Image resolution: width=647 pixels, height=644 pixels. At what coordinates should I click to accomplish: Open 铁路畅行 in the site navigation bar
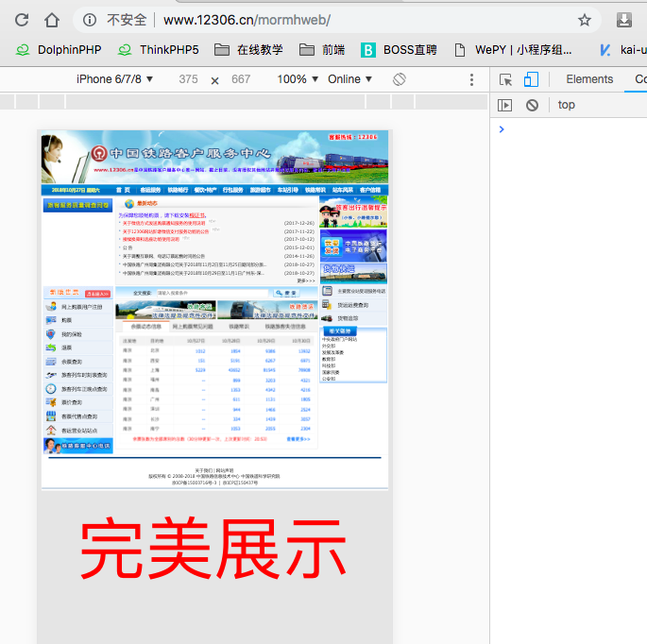pyautogui.click(x=178, y=190)
